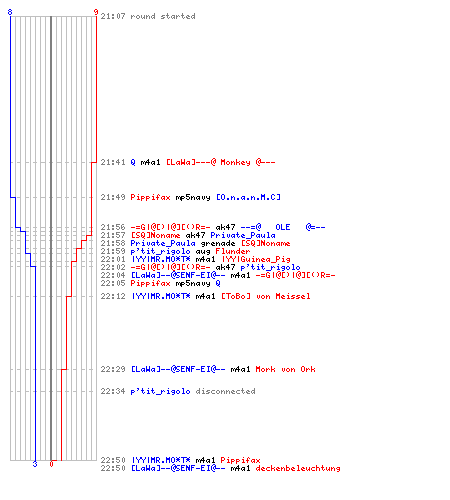The width and height of the screenshot is (450, 500).
Task: Select [SQ]Noname in the 21:57 entry
Action: 155,235
